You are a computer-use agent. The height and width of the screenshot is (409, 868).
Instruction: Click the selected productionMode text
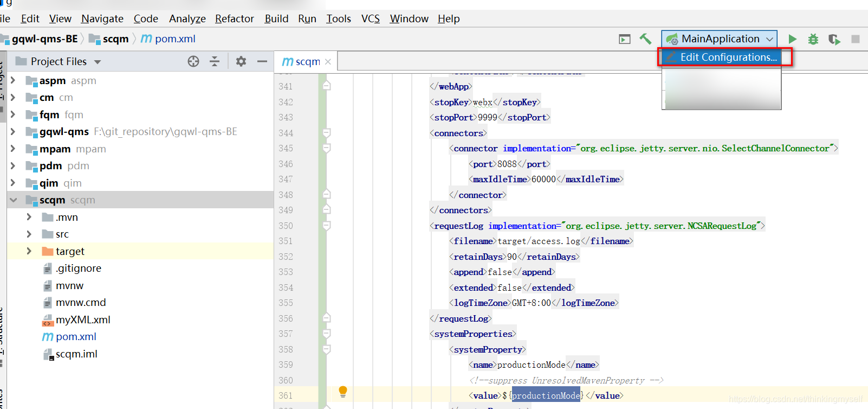[546, 395]
